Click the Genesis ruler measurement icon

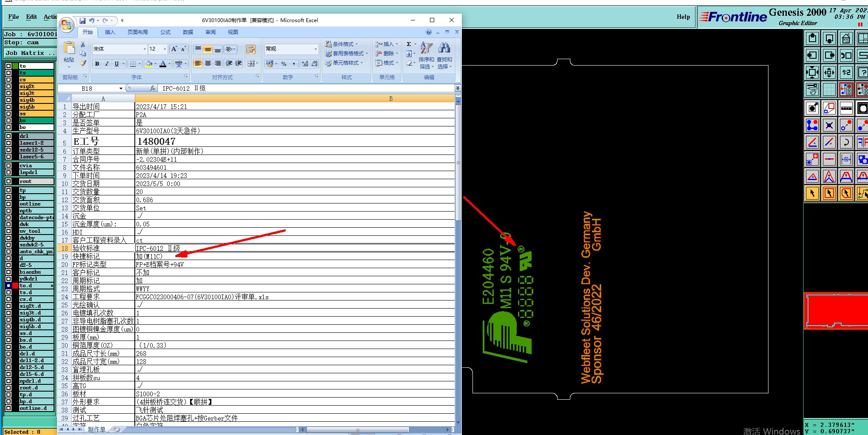click(846, 108)
